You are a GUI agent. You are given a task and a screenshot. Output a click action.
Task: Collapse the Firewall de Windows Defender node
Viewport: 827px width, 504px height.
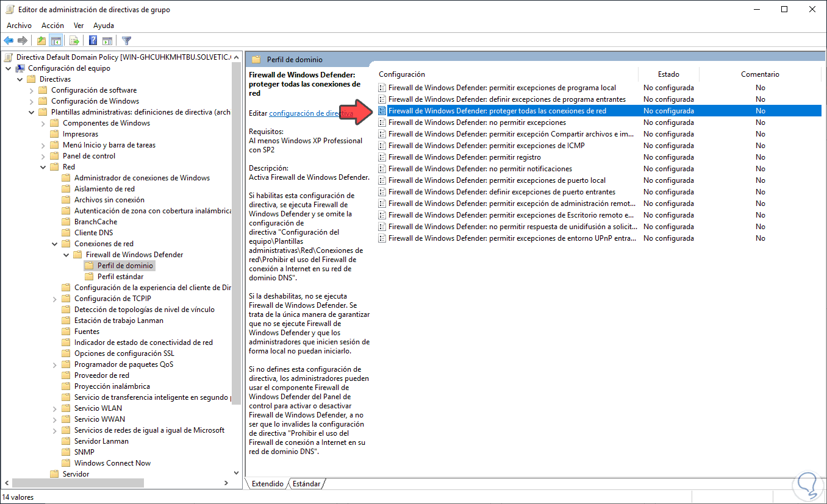click(x=66, y=255)
